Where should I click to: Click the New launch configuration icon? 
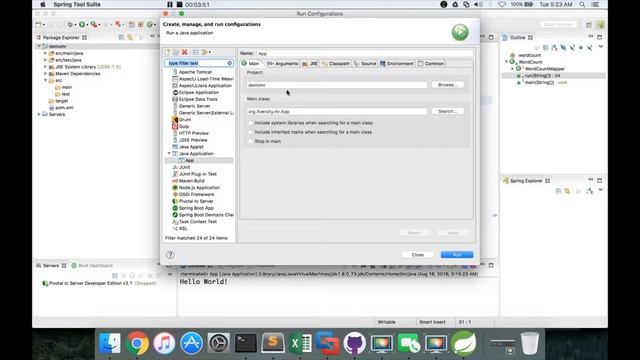click(167, 52)
